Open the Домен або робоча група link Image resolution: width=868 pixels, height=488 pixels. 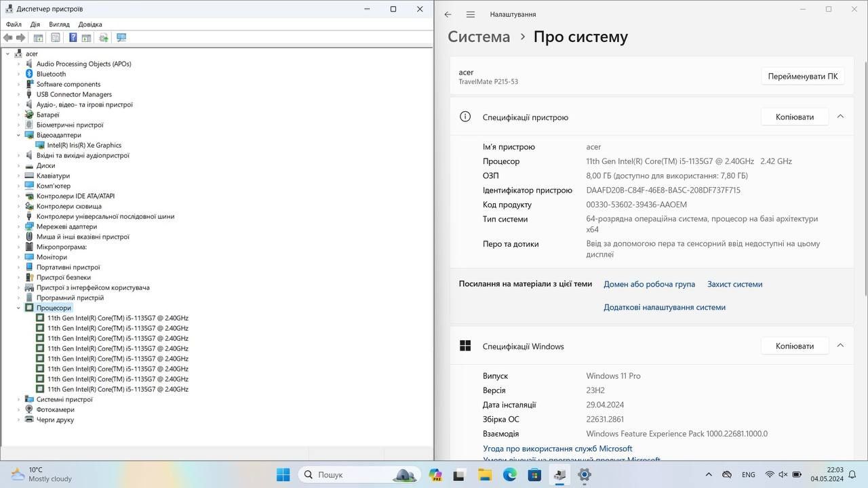click(x=649, y=284)
